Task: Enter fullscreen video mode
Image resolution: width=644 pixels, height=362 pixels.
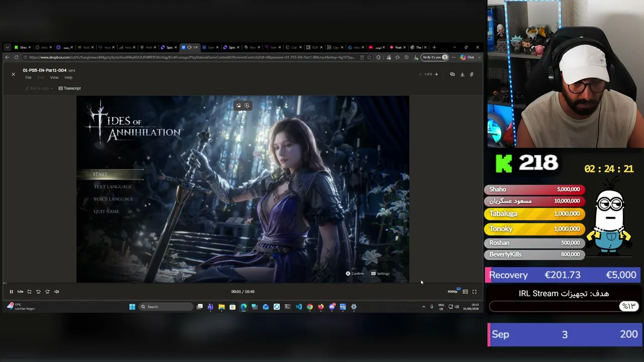Action: click(474, 292)
